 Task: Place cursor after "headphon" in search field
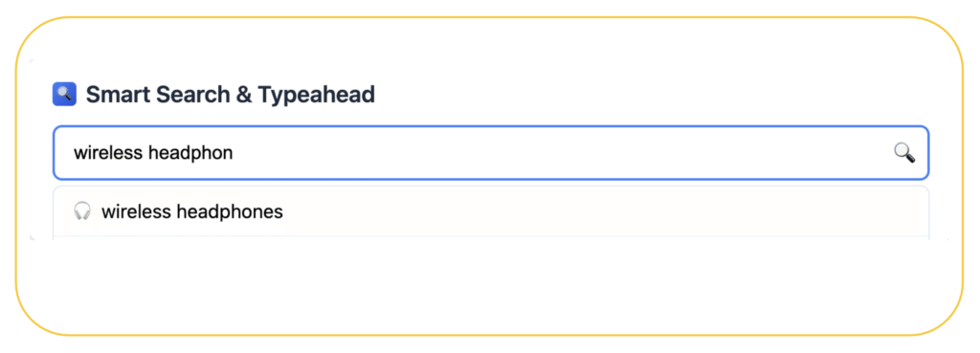pyautogui.click(x=234, y=153)
